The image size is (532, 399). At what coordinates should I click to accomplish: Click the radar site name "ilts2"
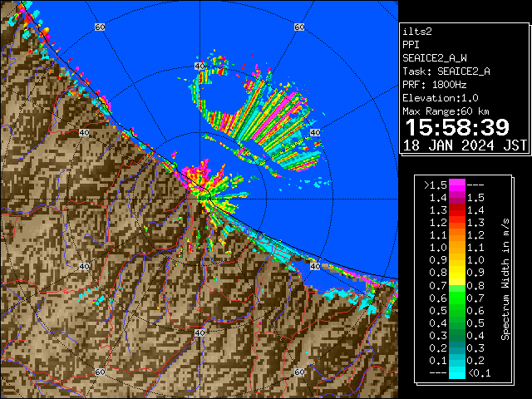(x=417, y=32)
